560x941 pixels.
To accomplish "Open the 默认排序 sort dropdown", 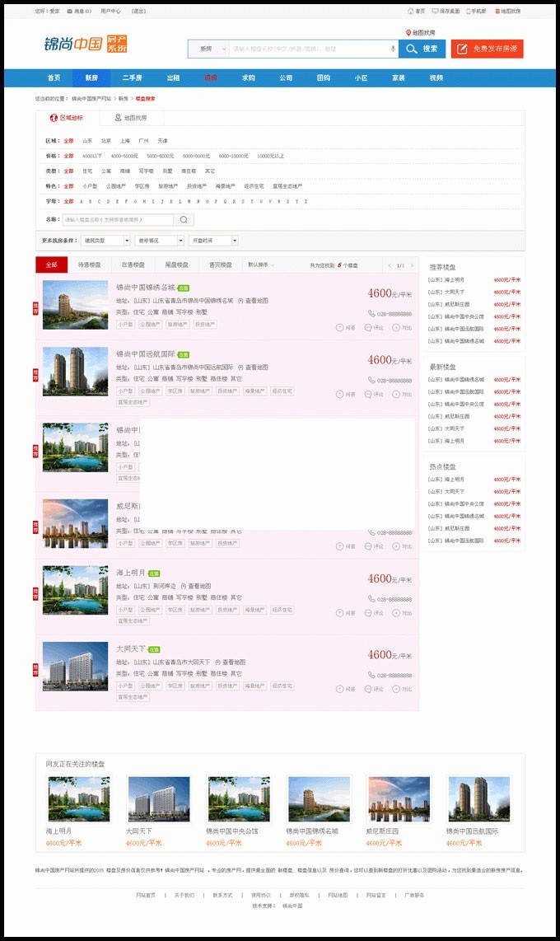I will click(261, 265).
